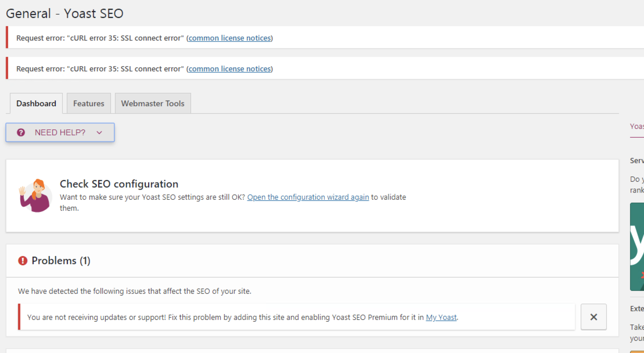The width and height of the screenshot is (644, 353).
Task: Open second common license notices link
Action: coord(229,69)
